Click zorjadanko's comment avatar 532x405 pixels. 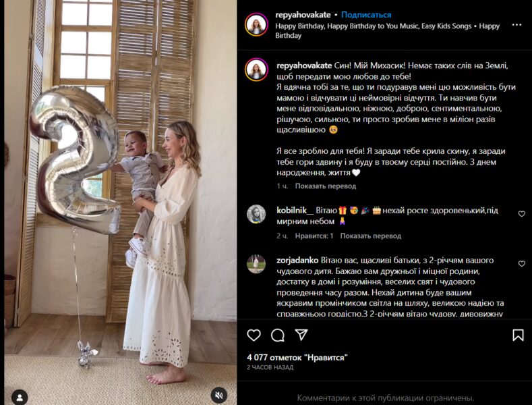[x=256, y=264]
